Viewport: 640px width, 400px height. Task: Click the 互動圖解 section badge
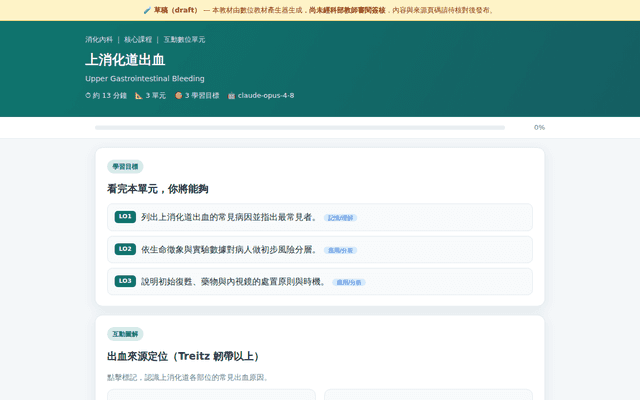125,334
